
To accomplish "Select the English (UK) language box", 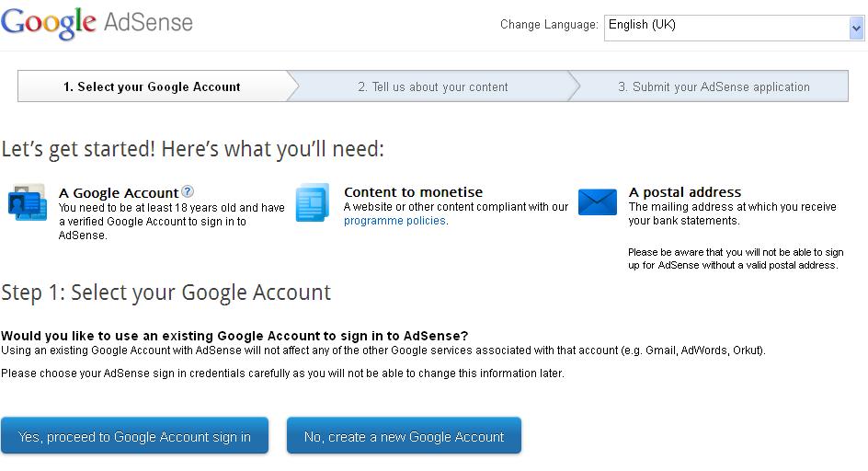I will [726, 27].
